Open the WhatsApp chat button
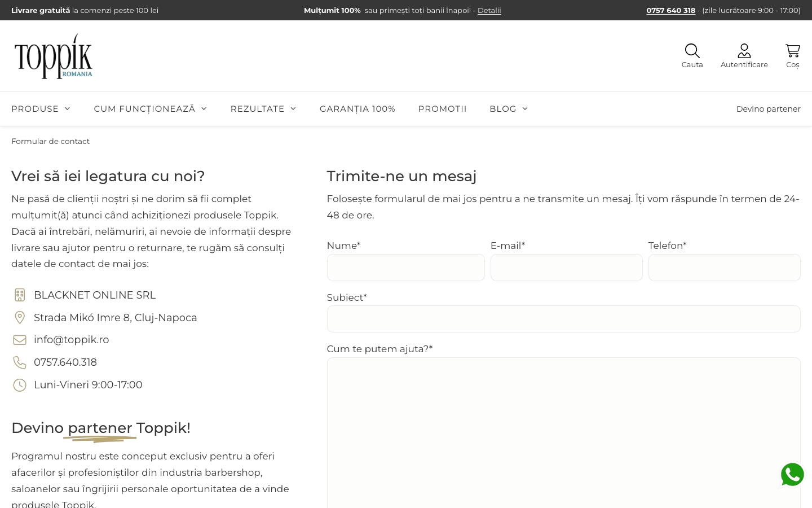The height and width of the screenshot is (508, 812). [x=792, y=475]
